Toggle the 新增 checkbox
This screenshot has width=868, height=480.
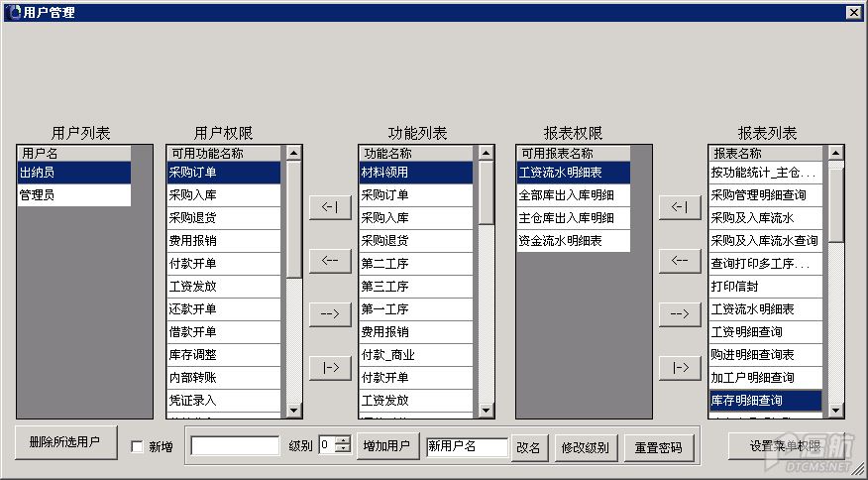[x=137, y=446]
